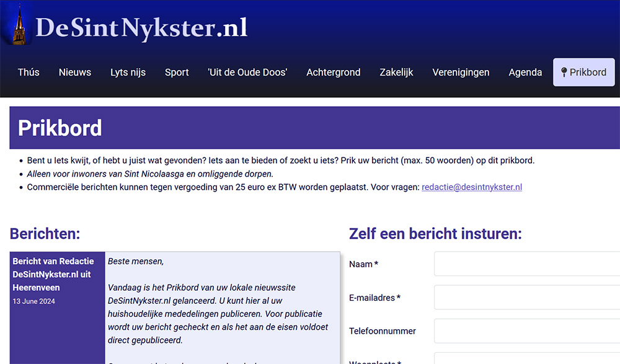The width and height of the screenshot is (620, 364).
Task: Open the Nieuws menu item
Action: [x=75, y=73]
